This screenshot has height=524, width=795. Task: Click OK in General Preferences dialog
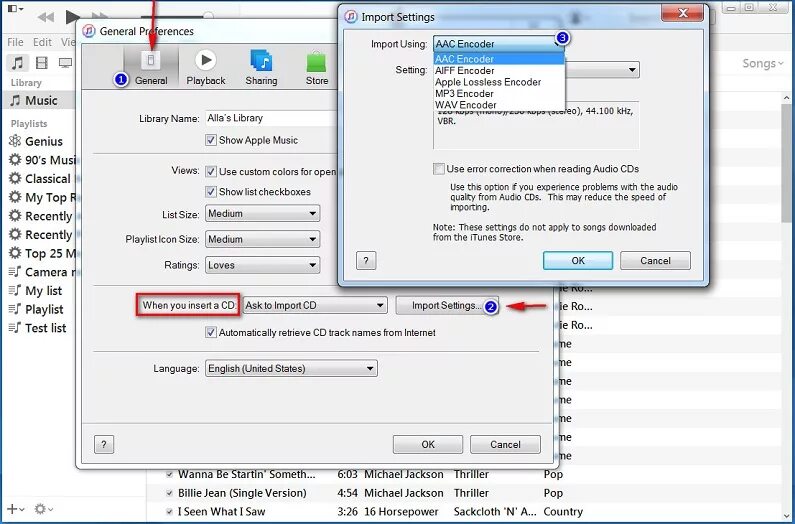(428, 444)
